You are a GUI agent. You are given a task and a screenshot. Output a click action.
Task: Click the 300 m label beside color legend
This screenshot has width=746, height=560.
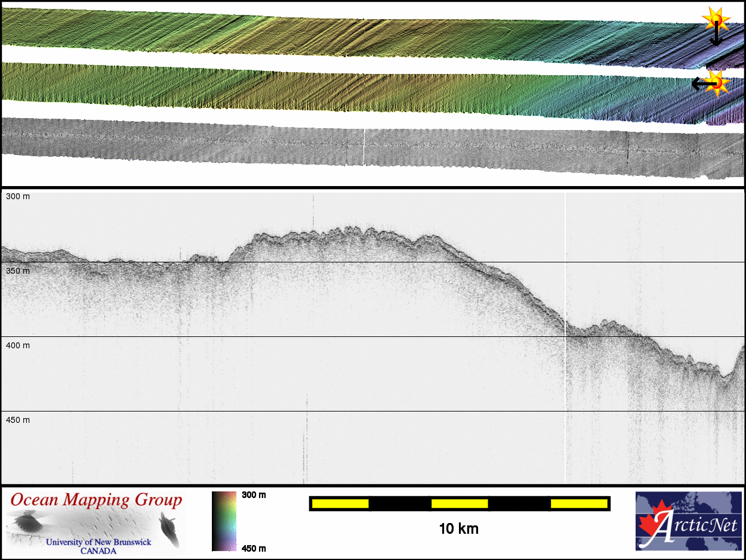pyautogui.click(x=254, y=495)
